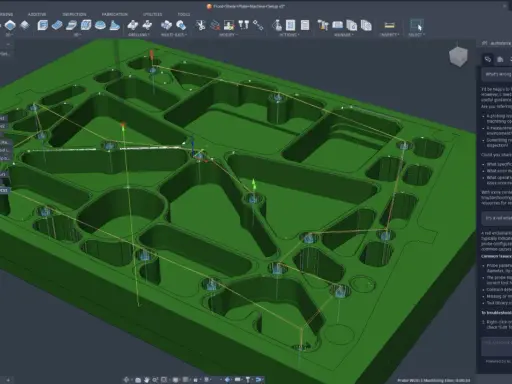Viewport: 512px width, 384px height.
Task: Expand the DRILLING dropdown
Action: click(x=139, y=35)
